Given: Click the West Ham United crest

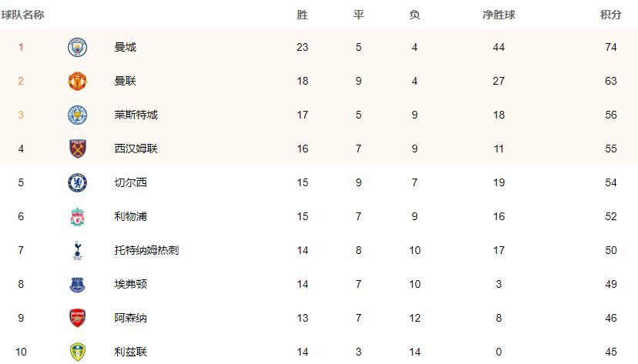Looking at the screenshot, I should (x=77, y=149).
